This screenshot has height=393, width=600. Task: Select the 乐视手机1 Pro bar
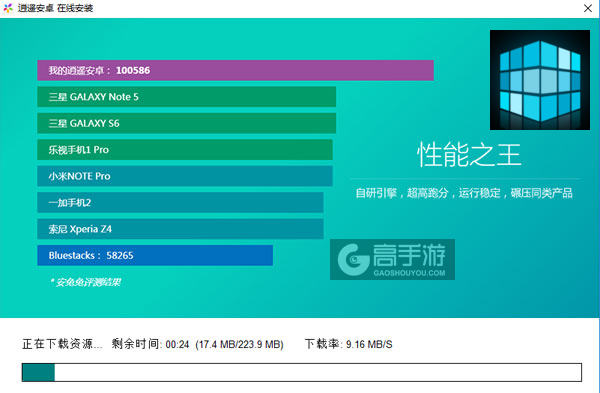(x=185, y=150)
